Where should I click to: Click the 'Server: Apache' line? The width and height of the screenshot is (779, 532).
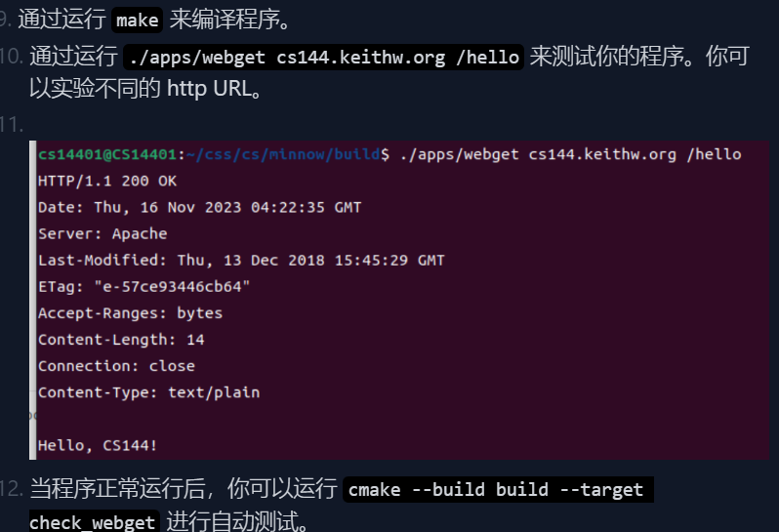102,233
